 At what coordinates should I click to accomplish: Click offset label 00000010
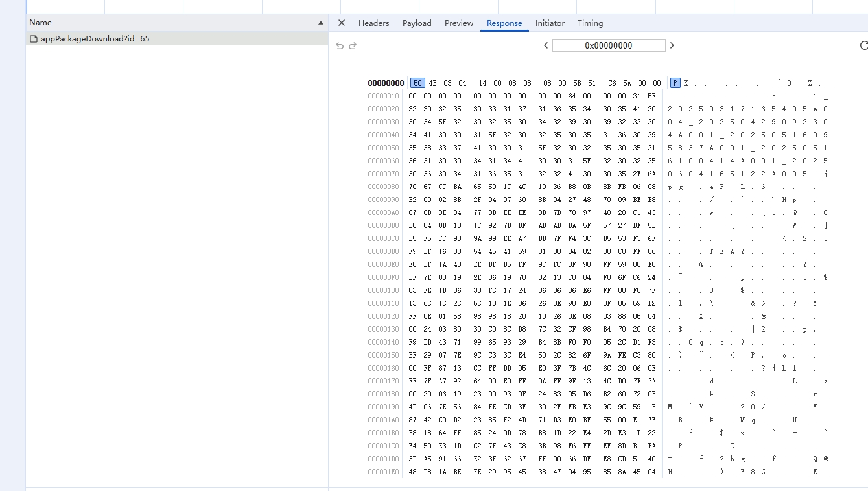384,96
